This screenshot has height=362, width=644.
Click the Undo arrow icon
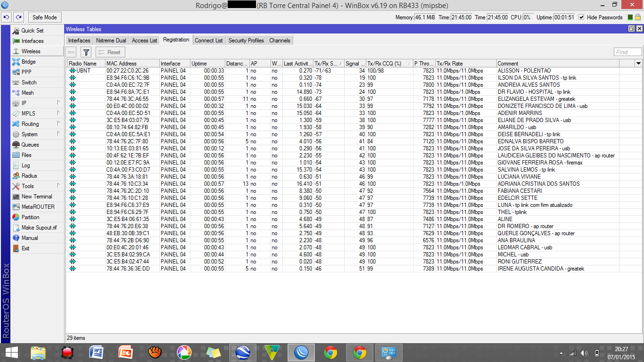[x=6, y=17]
